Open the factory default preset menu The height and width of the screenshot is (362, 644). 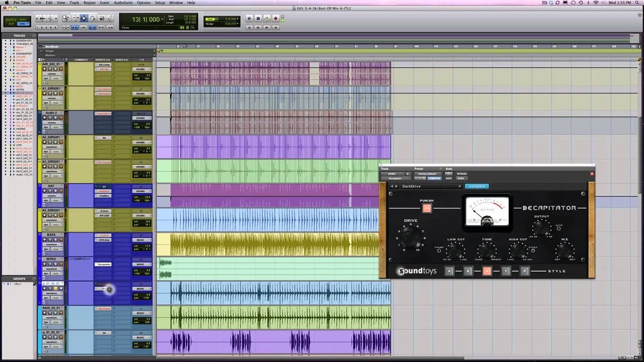[428, 174]
